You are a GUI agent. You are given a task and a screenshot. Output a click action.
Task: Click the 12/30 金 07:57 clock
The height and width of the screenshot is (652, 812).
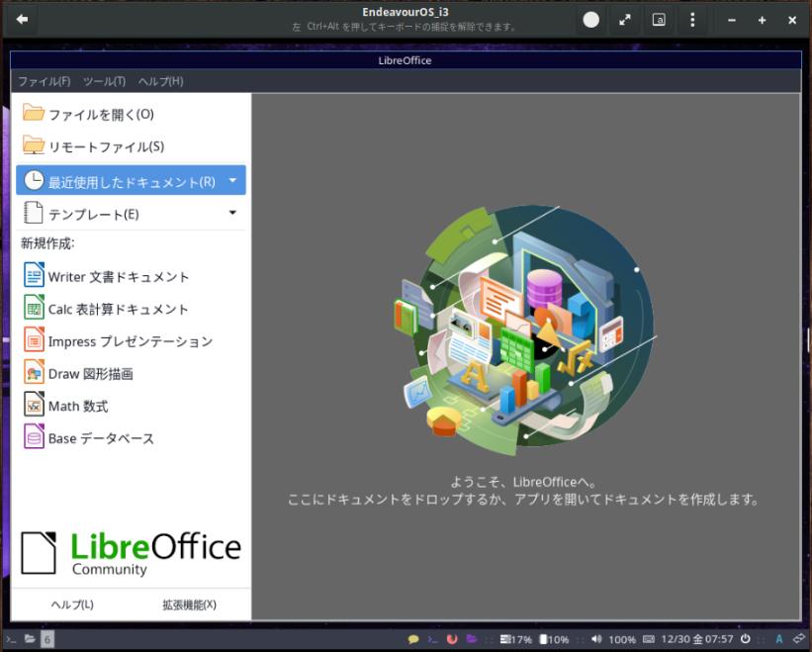[697, 639]
